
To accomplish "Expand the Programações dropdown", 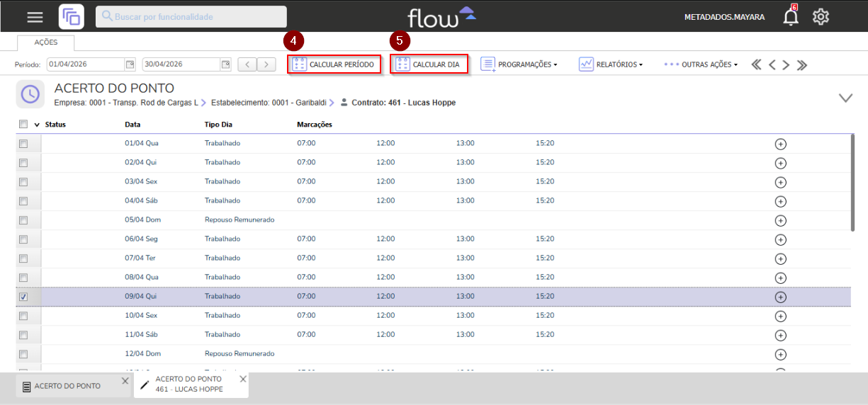I will pyautogui.click(x=519, y=64).
